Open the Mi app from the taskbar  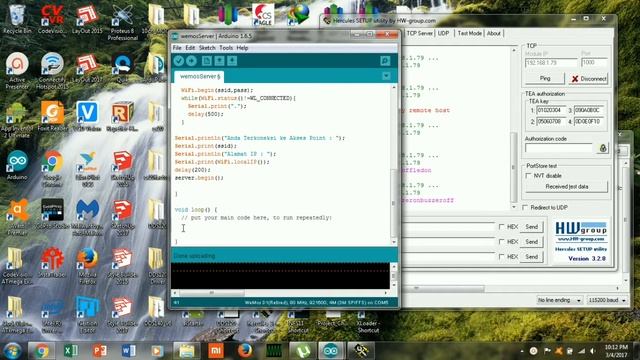pos(216,351)
